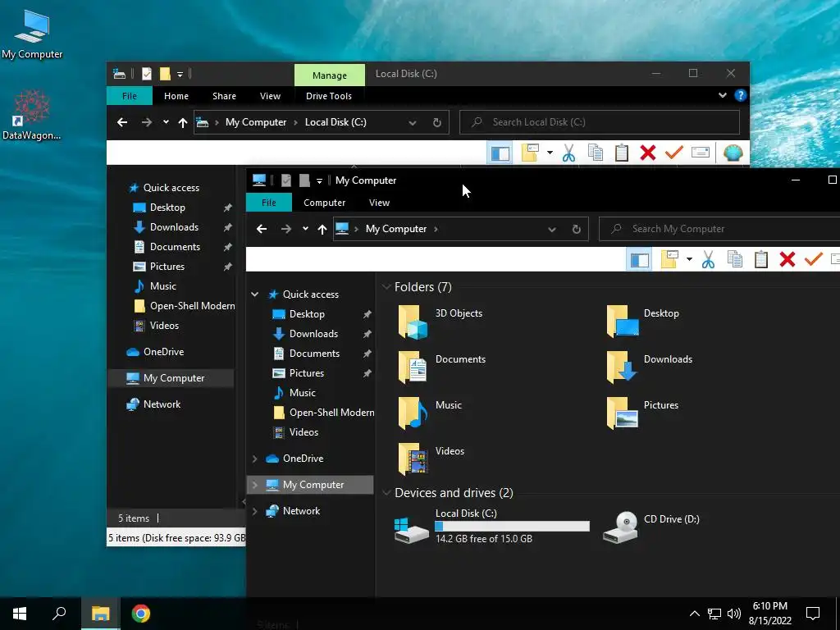This screenshot has height=630, width=840.
Task: Click up arrow in My Computer navigation bar
Action: (x=322, y=229)
